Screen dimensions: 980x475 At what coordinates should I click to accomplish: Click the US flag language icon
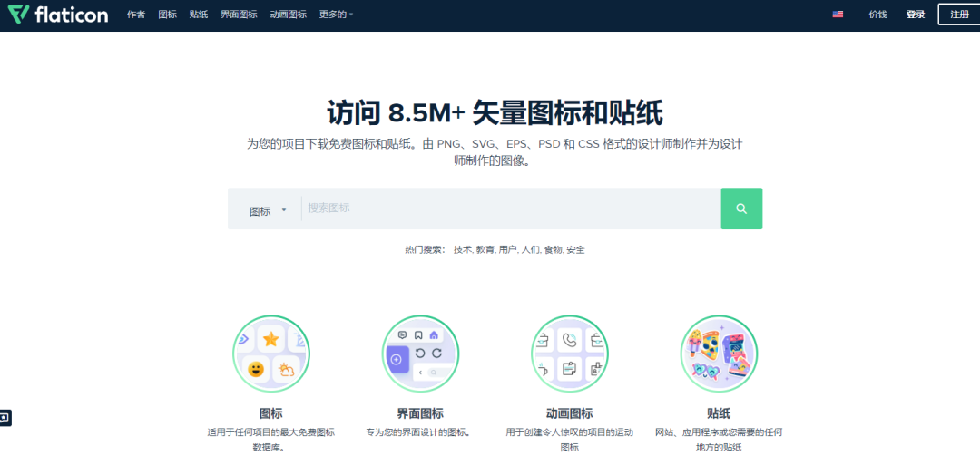838,15
